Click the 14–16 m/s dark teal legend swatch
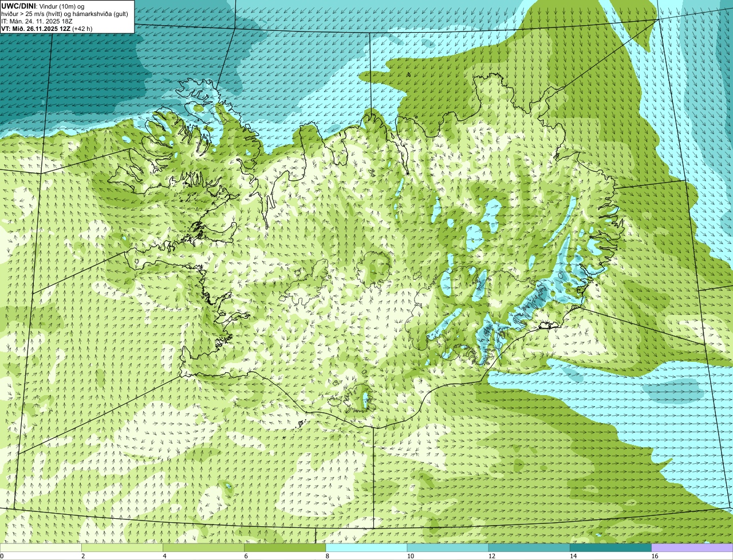733x560 pixels. [x=610, y=547]
